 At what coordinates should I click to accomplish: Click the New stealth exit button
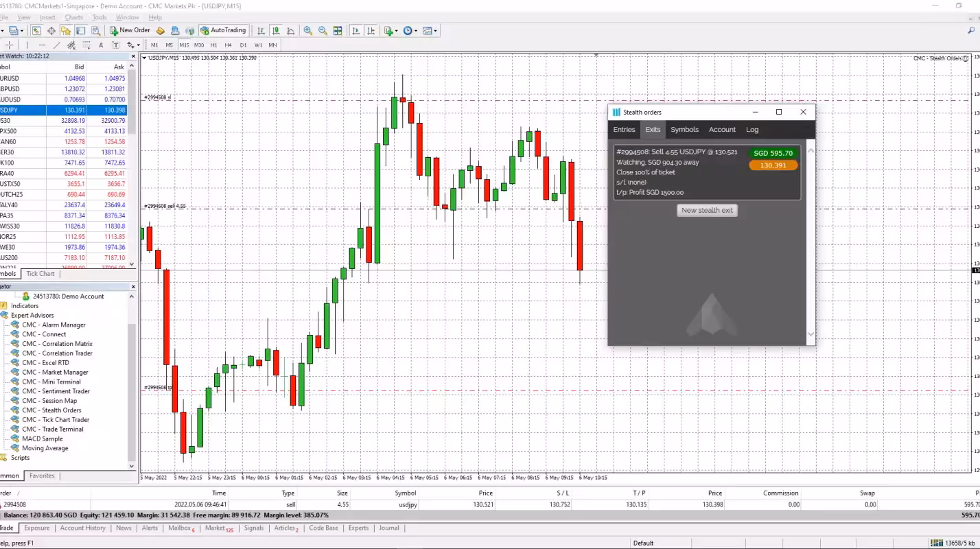(x=707, y=211)
